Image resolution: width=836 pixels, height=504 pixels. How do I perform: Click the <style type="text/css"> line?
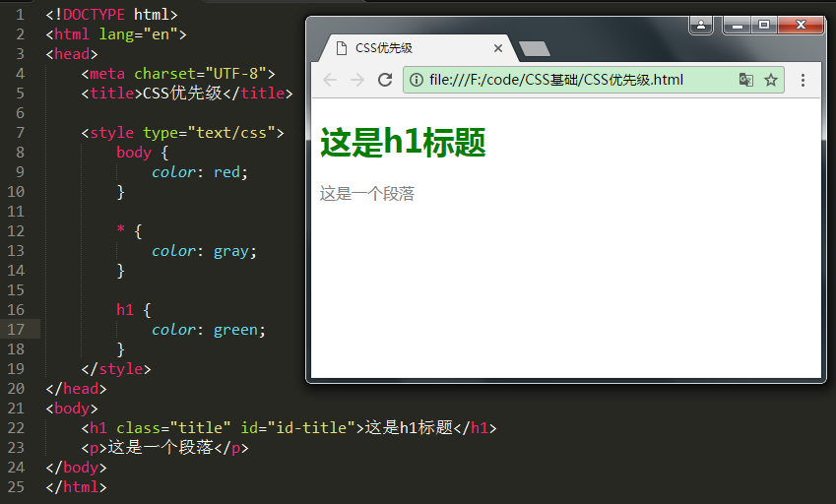tap(182, 133)
